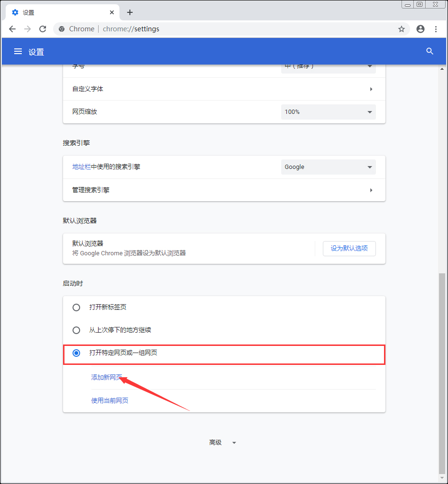This screenshot has height=484, width=448.
Task: Select the 打开新标签页 radio option
Action: pyautogui.click(x=76, y=307)
